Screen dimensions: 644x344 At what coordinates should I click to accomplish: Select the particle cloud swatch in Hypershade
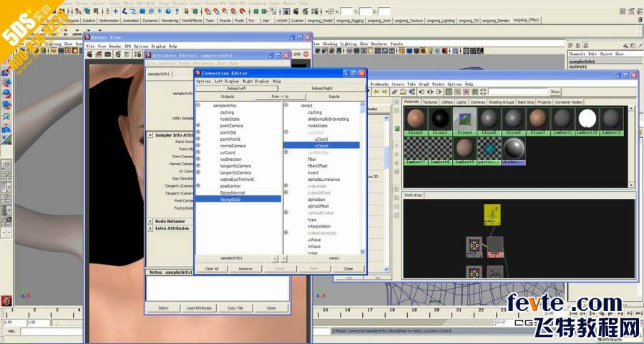489,151
